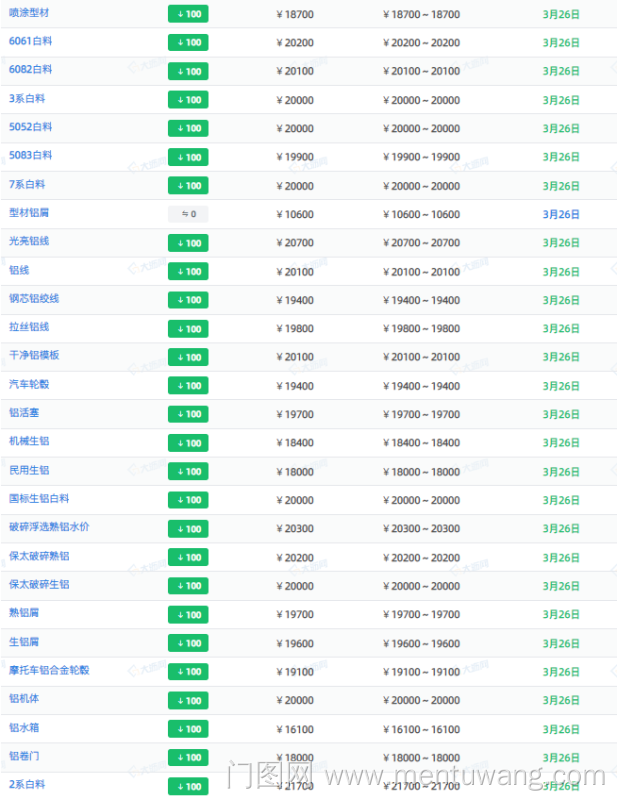Viewport: 617px width, 800px height.
Task: Open the 机械生铝 product link
Action: coord(28,441)
